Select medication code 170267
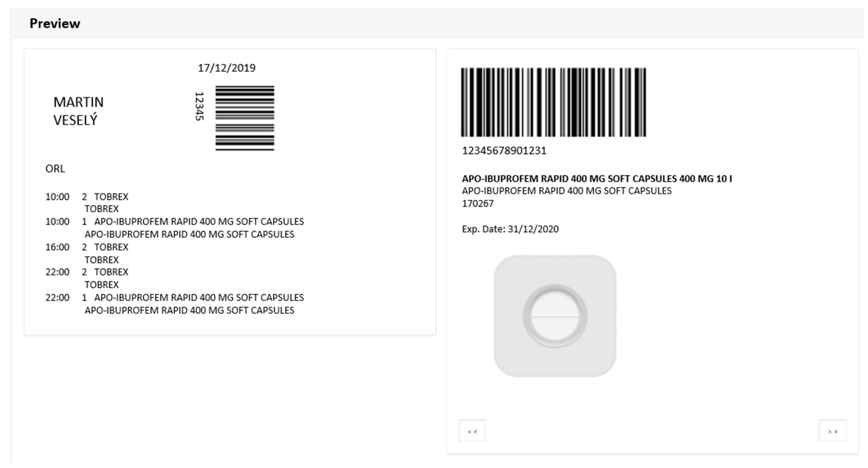Viewport: 868px width, 468px height. click(478, 204)
